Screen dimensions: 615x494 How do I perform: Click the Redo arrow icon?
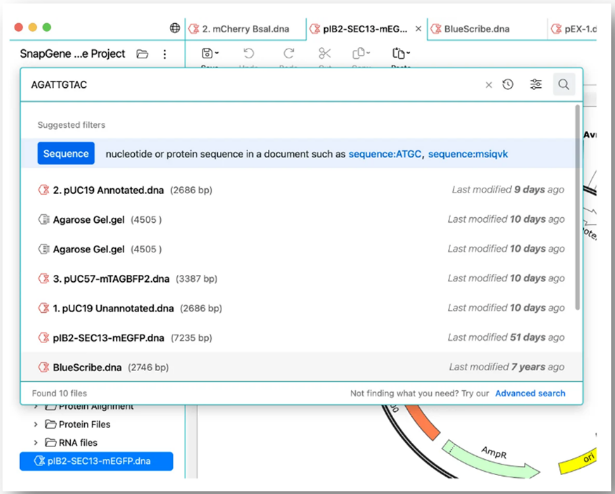289,53
